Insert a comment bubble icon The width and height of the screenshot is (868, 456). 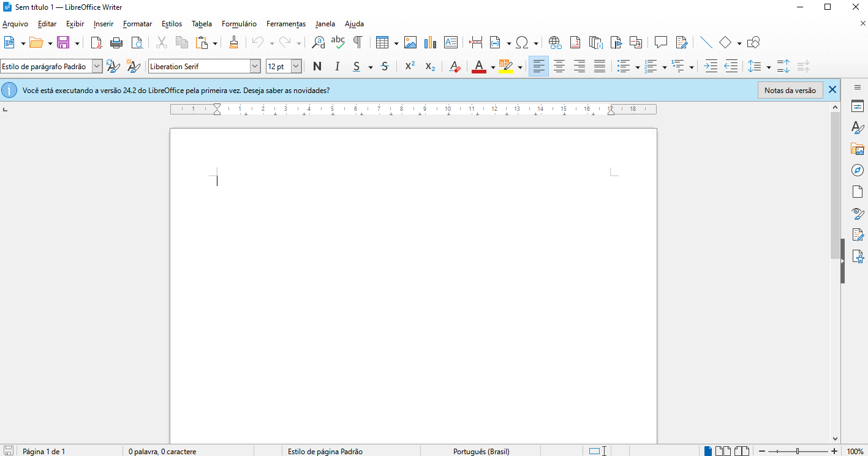tap(661, 43)
